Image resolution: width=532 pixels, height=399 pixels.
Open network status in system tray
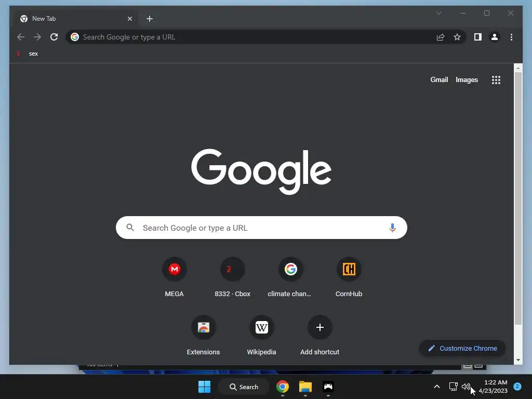(453, 387)
